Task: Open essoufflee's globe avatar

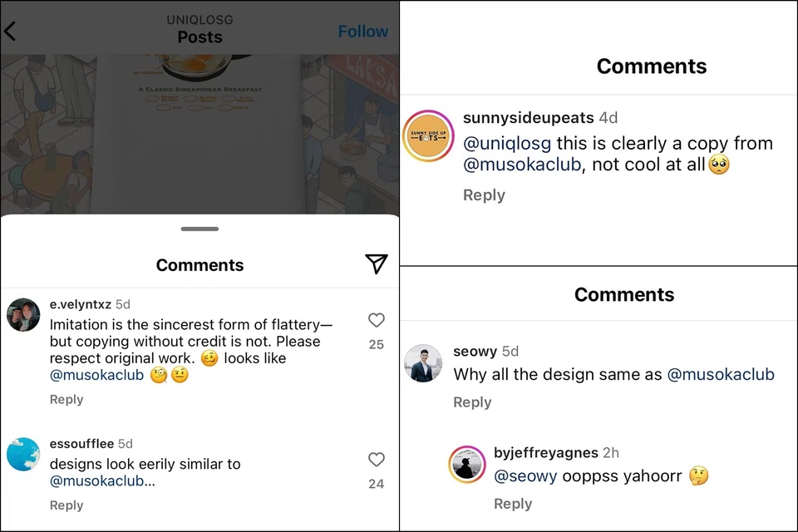Action: pyautogui.click(x=23, y=454)
